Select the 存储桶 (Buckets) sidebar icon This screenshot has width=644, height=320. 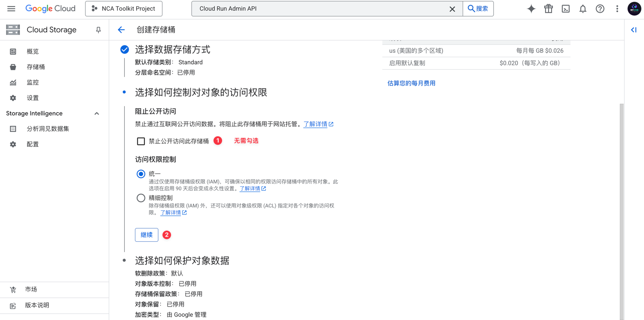(x=12, y=67)
